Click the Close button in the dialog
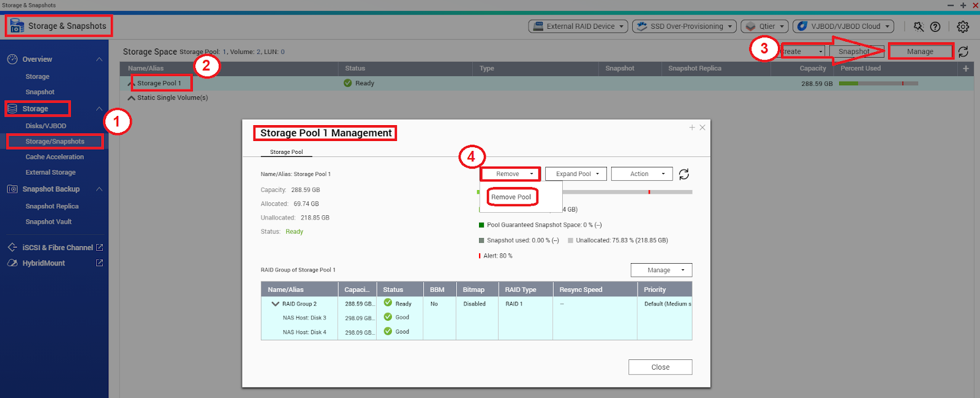Image resolution: width=980 pixels, height=398 pixels. point(660,367)
